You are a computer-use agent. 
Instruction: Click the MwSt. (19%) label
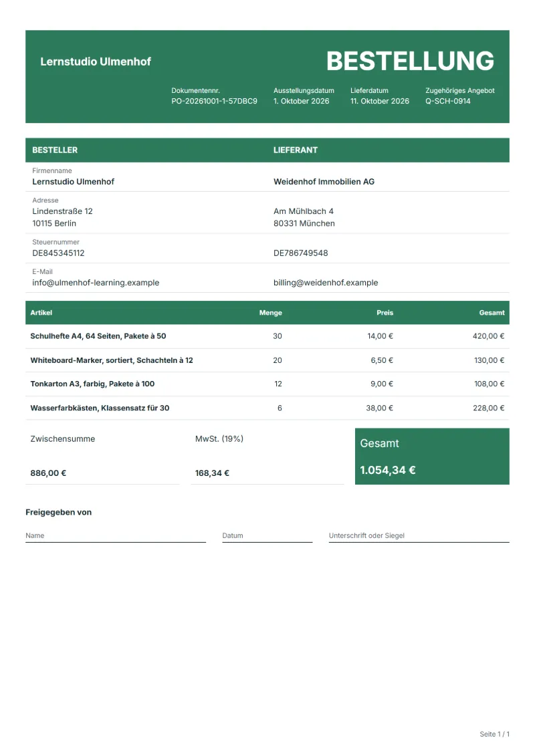coord(219,438)
